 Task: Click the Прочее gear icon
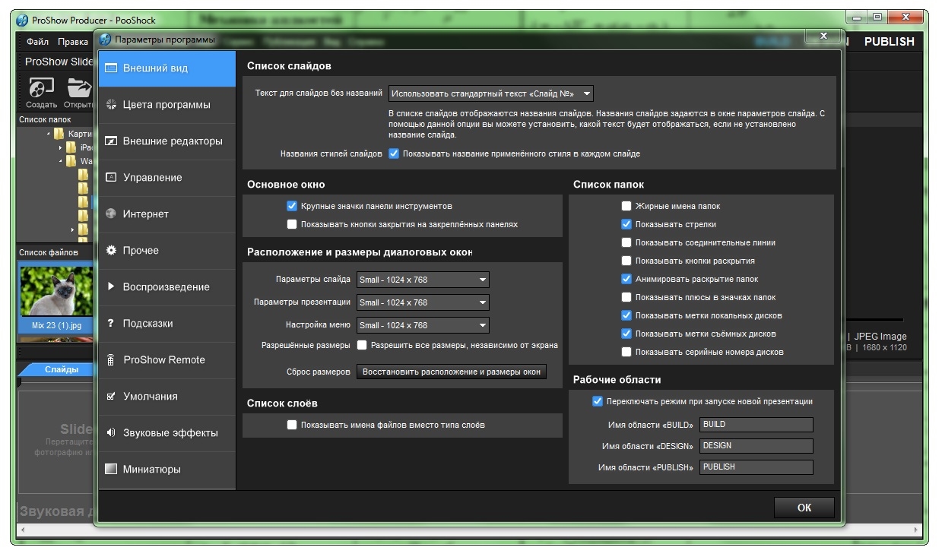(111, 251)
